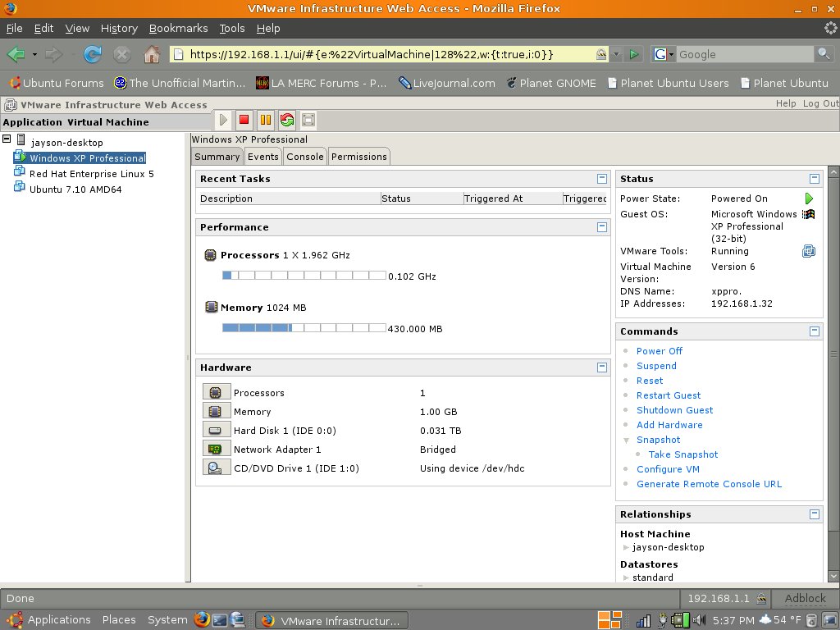The image size is (840, 630).
Task: Open the Tools menu
Action: click(232, 29)
